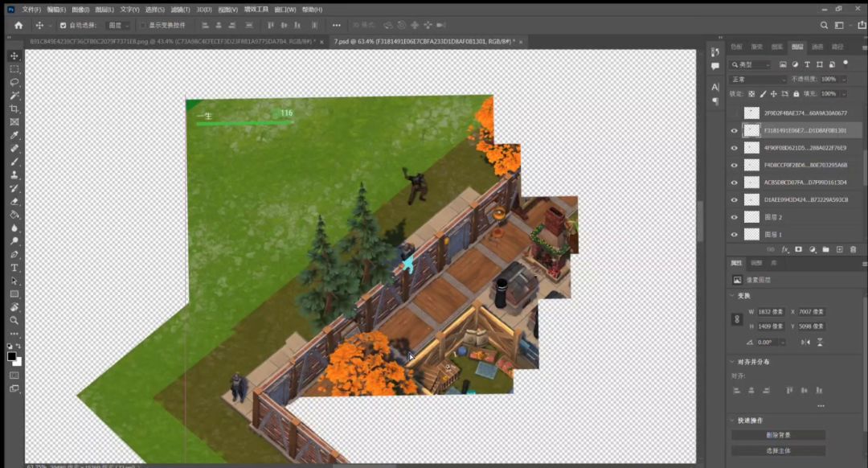Hide the 图层 2 layer
This screenshot has width=868, height=468.
click(x=734, y=217)
